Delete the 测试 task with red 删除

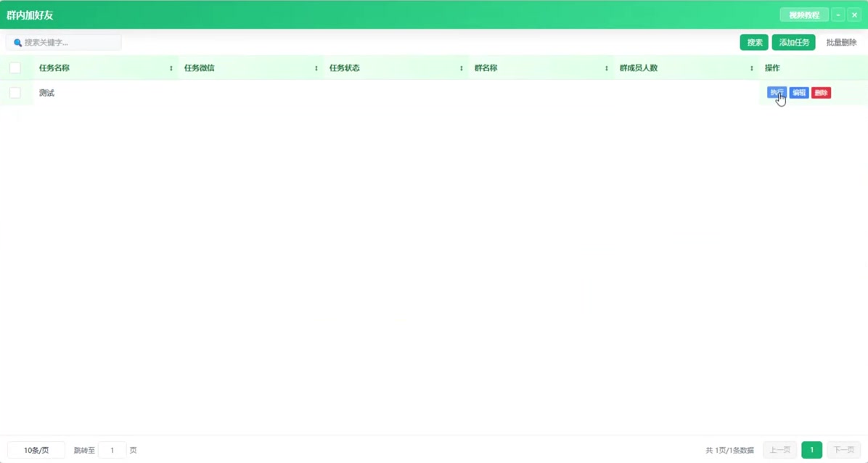click(821, 92)
